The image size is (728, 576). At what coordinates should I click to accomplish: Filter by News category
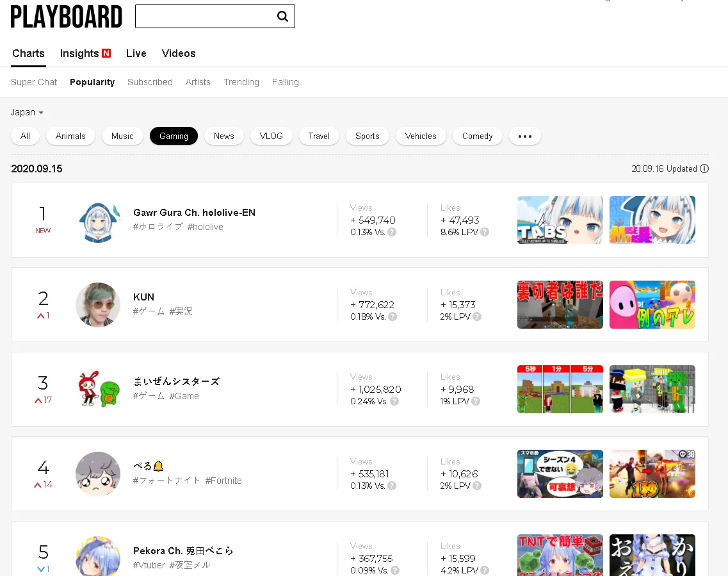coord(224,136)
